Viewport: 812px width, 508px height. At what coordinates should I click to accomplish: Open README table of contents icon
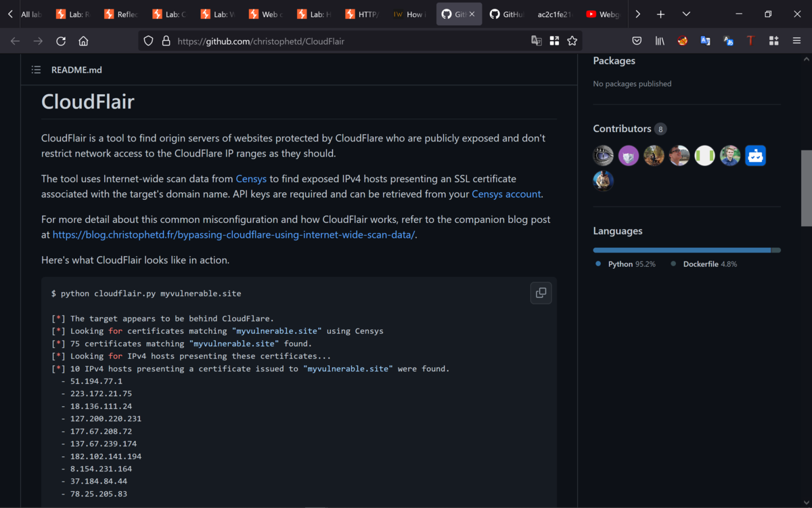36,70
